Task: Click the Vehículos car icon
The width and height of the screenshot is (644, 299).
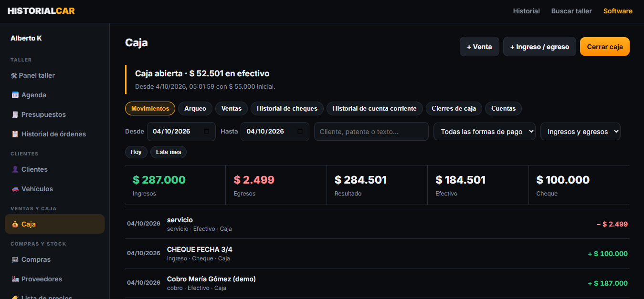Action: coord(15,189)
